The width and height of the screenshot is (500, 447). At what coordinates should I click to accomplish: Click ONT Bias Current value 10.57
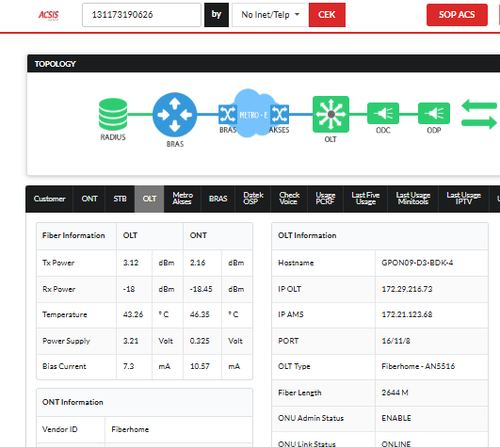coord(200,366)
